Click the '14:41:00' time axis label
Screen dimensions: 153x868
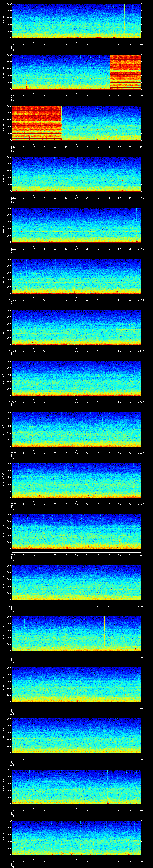click(12, 657)
